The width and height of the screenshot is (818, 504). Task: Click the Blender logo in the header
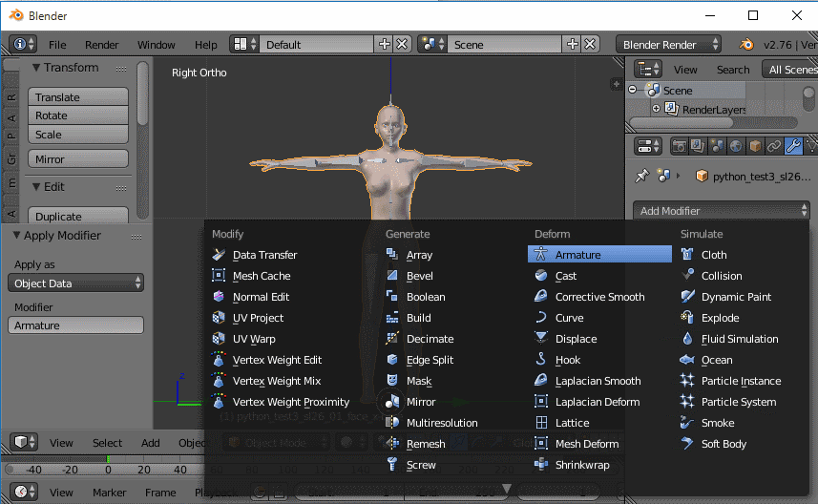745,45
